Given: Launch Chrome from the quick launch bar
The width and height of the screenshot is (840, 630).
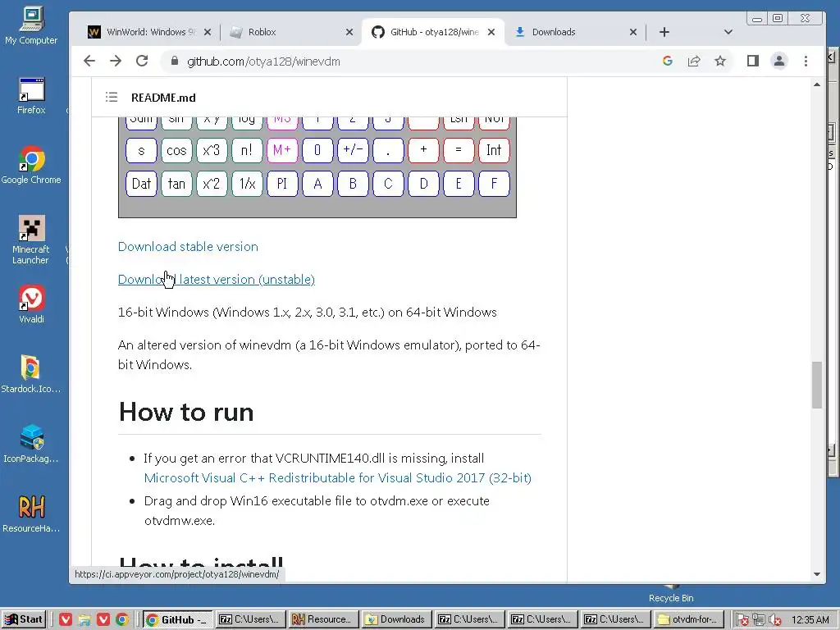Looking at the screenshot, I should coord(123,619).
